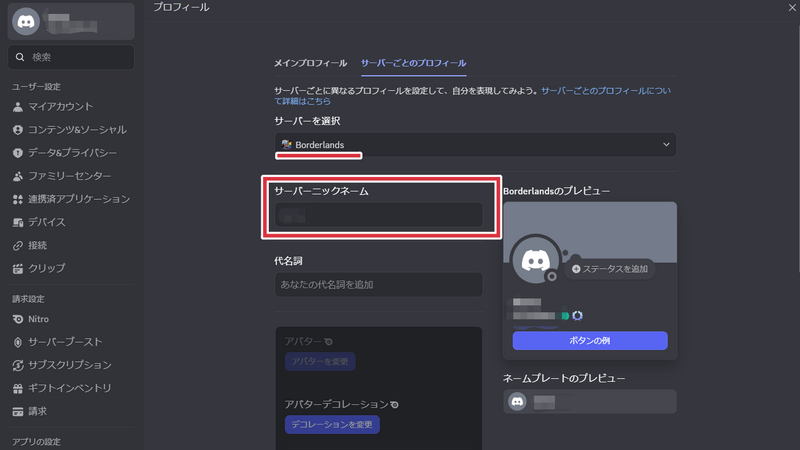The image size is (800, 450).
Task: Switch to メインプロフィール tab
Action: (x=311, y=63)
